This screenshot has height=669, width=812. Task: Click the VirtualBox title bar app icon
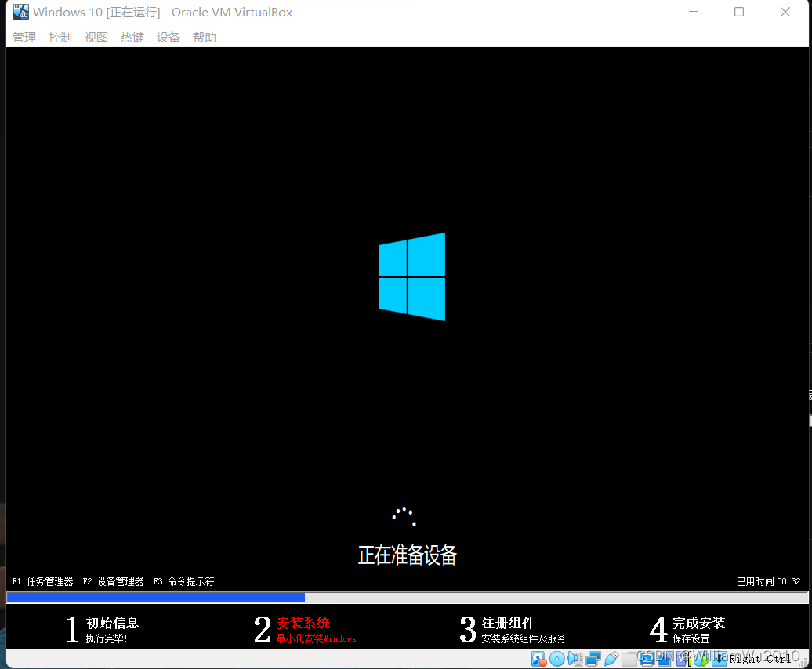pos(21,12)
